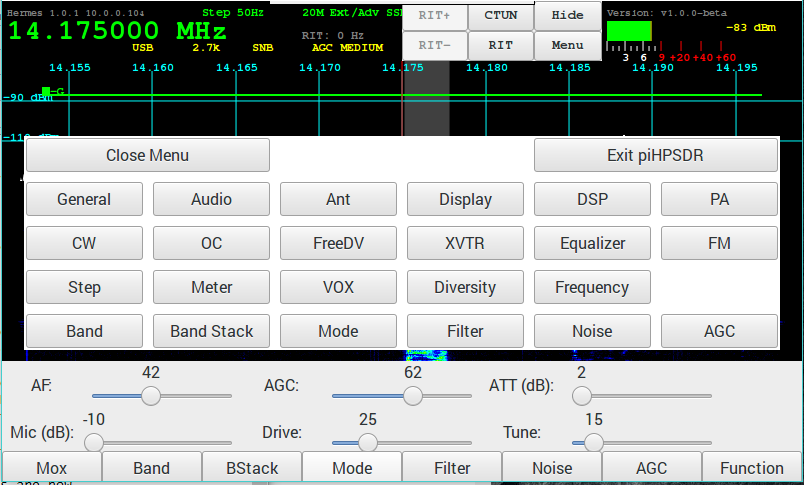Viewport: 804px width, 485px height.
Task: Click Mode in the bottom toolbar
Action: point(352,468)
